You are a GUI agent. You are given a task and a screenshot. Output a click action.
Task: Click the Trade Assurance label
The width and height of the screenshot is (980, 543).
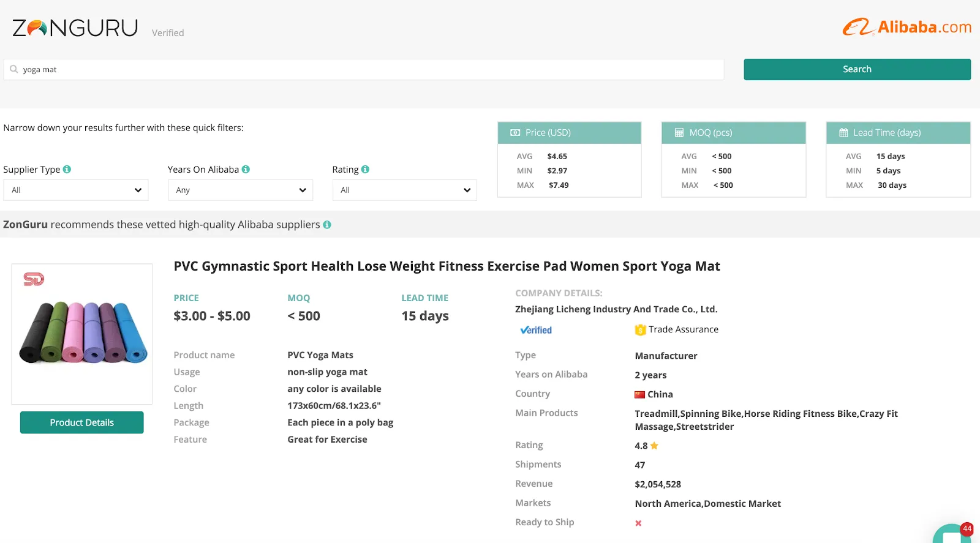684,329
